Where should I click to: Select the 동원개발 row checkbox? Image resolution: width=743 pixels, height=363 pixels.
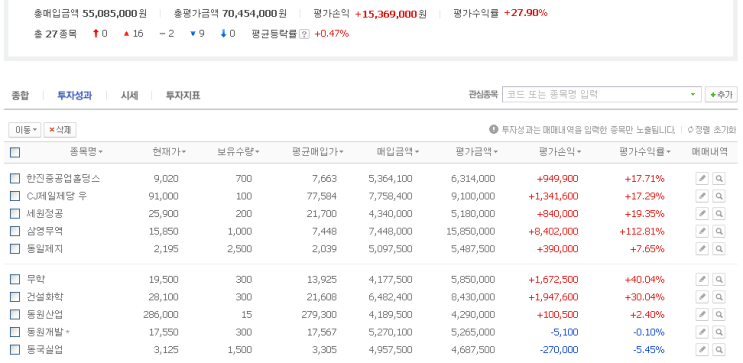coord(15,332)
